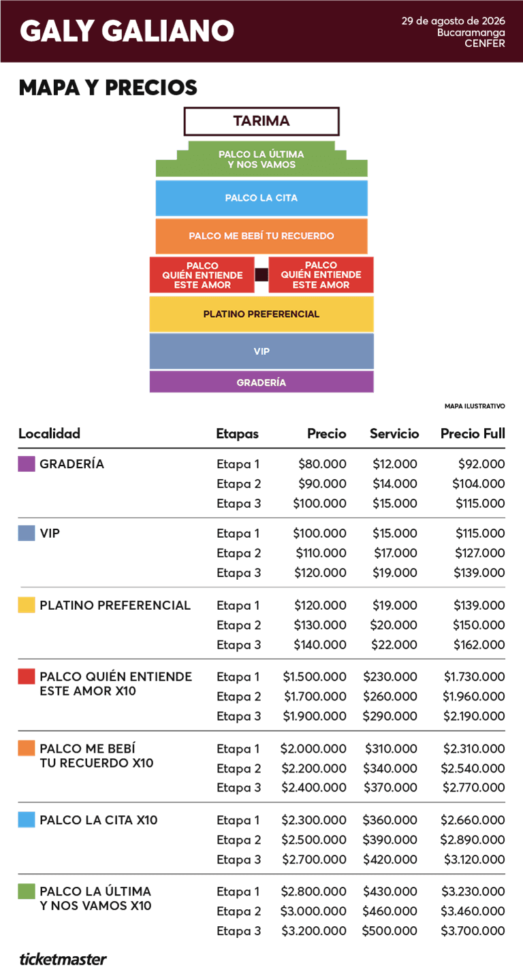Pick the right Palco Quién Entiende Este Amor block
The height and width of the screenshot is (980, 523).
(x=321, y=275)
